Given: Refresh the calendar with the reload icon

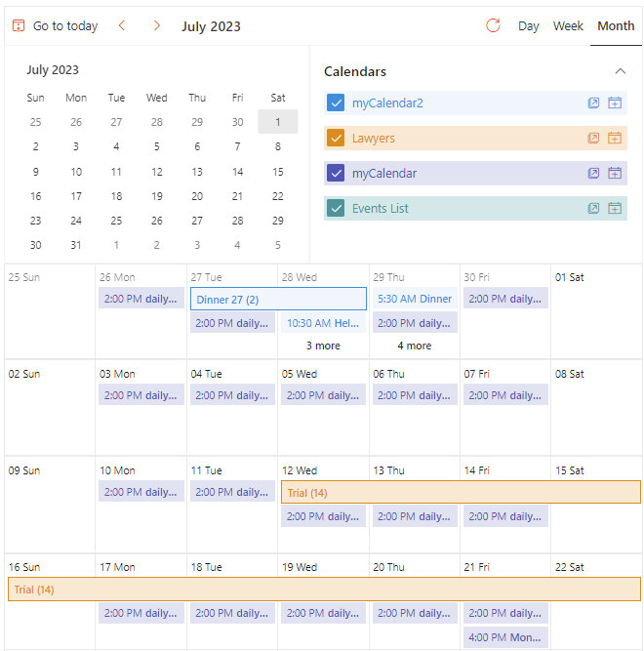Looking at the screenshot, I should (x=493, y=25).
